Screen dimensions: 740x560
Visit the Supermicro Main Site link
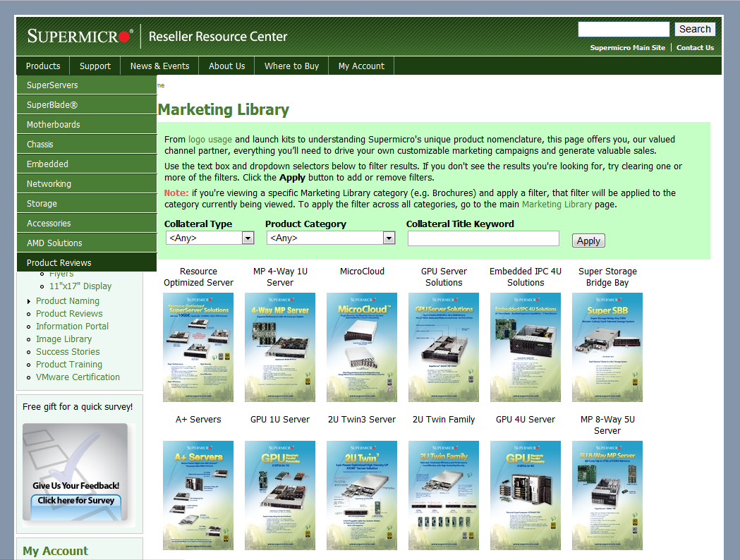tap(627, 48)
